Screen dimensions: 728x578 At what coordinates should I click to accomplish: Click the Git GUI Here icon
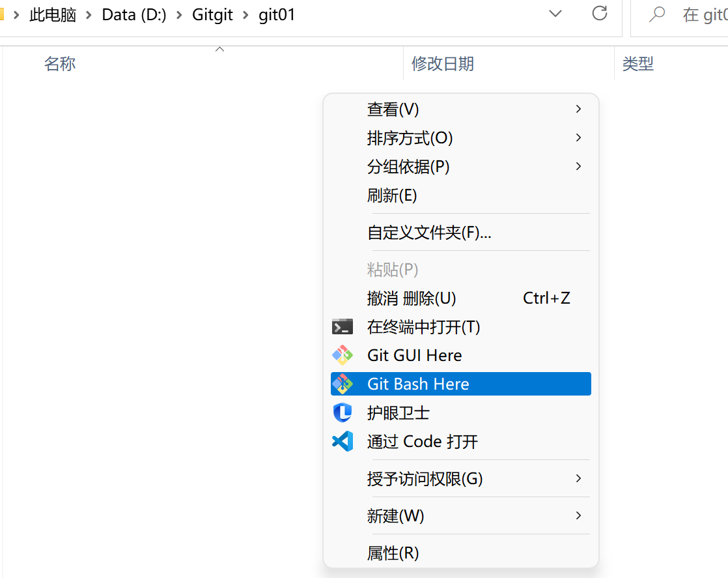342,355
